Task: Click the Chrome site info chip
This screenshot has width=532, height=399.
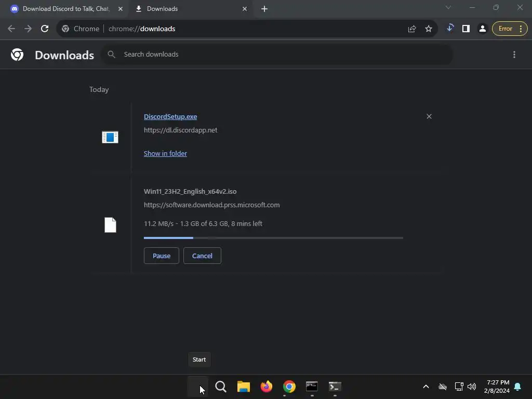Action: tap(81, 29)
